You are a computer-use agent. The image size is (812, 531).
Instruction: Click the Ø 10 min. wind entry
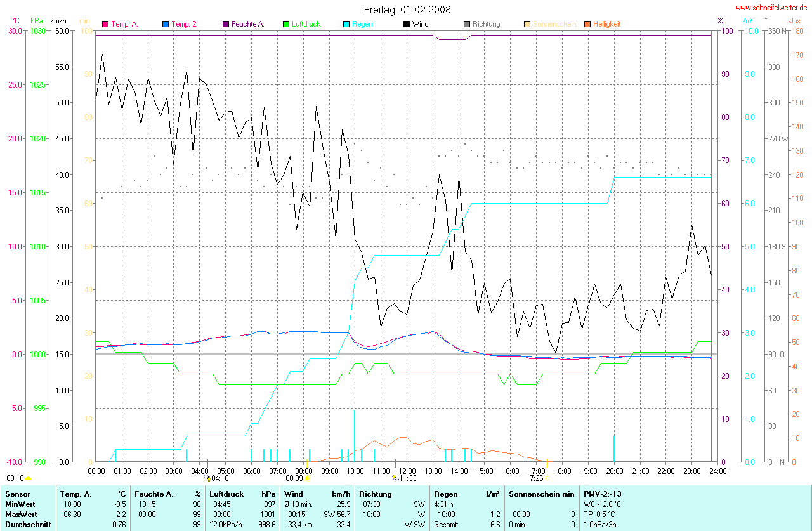point(298,504)
